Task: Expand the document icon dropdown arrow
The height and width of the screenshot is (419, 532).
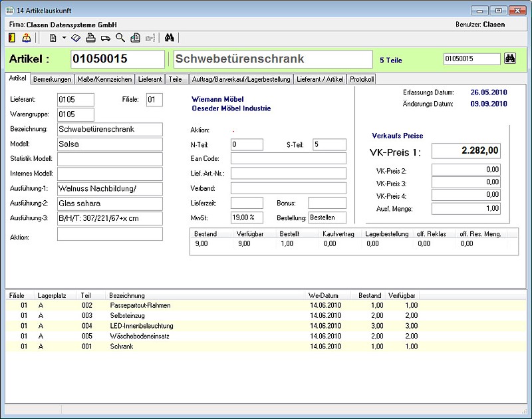Action: click(x=64, y=38)
